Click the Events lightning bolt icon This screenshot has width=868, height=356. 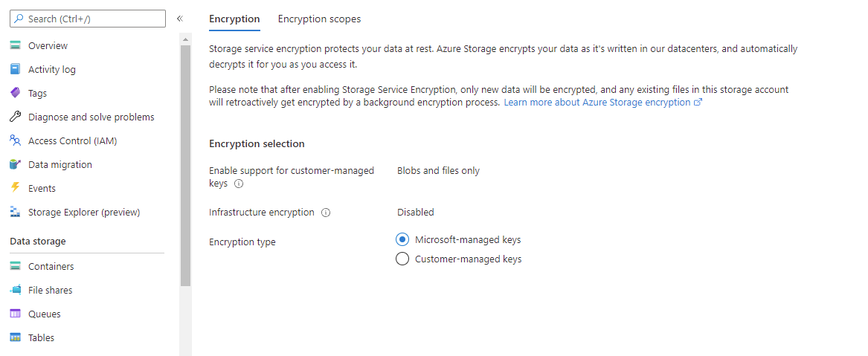15,189
